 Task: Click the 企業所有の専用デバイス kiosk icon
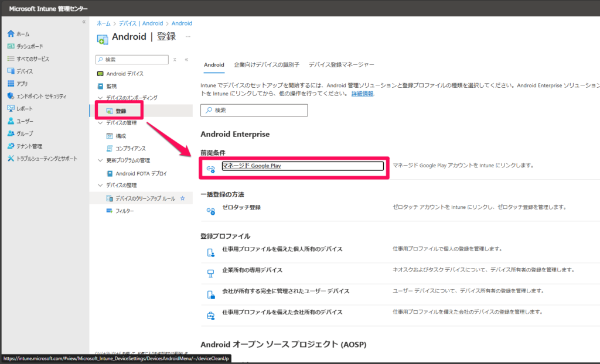211,273
